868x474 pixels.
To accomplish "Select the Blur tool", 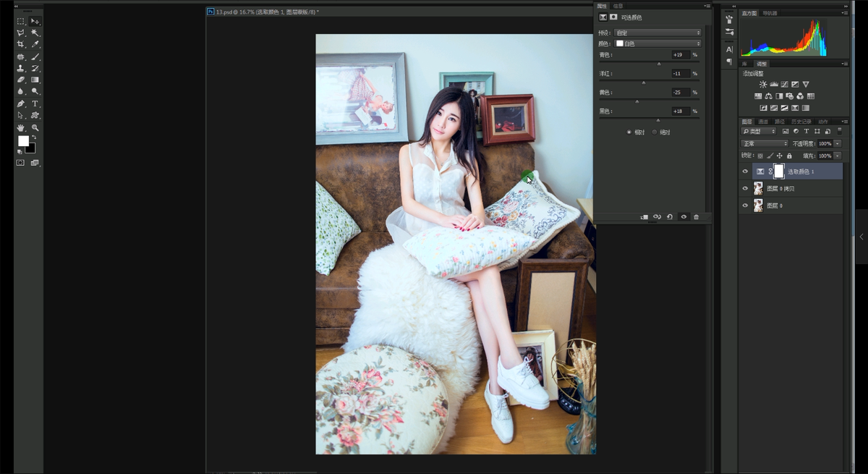I will click(21, 91).
